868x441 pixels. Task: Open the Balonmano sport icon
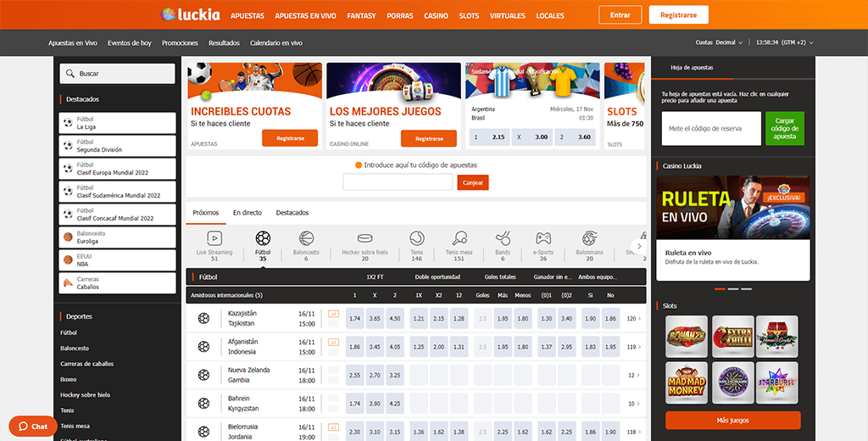click(x=589, y=238)
